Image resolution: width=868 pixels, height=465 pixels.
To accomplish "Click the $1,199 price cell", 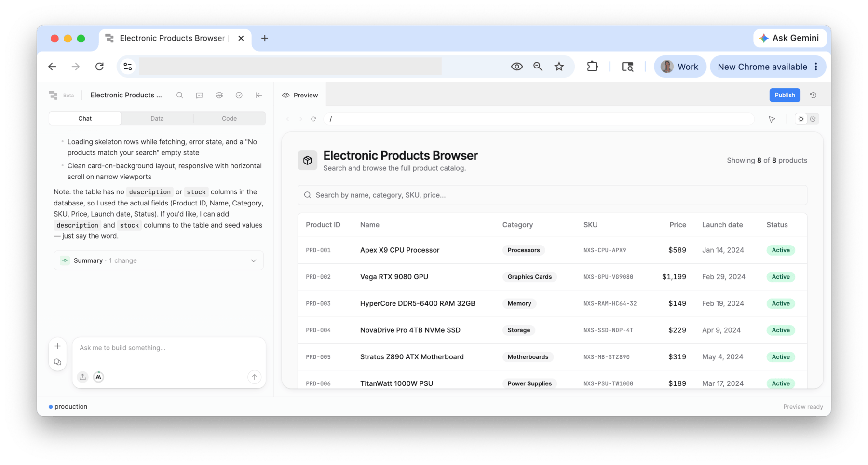I will coord(674,277).
